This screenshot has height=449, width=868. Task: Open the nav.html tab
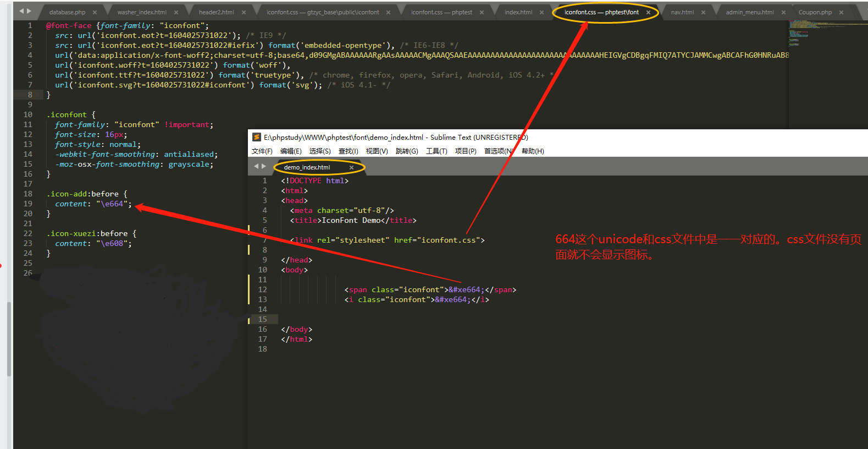[682, 12]
